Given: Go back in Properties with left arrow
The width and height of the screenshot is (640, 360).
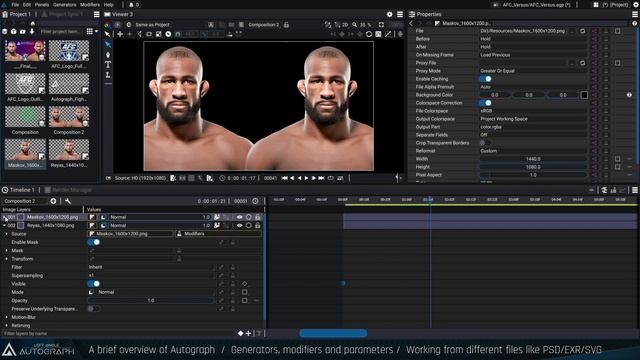Looking at the screenshot, I should (x=411, y=23).
